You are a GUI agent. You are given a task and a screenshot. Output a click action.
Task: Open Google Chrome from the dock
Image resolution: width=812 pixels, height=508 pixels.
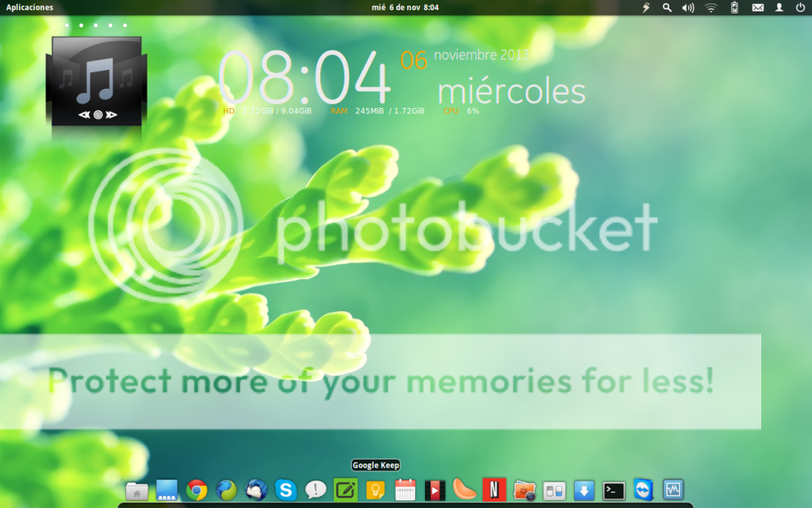pyautogui.click(x=197, y=490)
